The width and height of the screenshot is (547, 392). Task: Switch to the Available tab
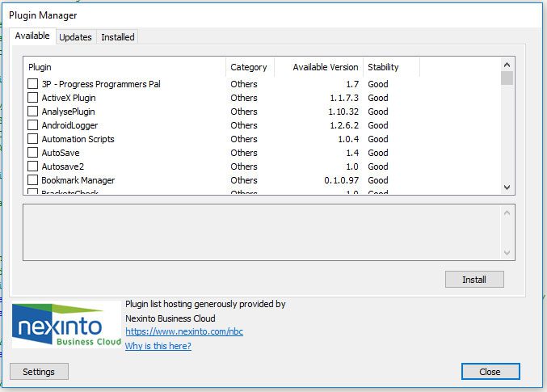pos(32,36)
